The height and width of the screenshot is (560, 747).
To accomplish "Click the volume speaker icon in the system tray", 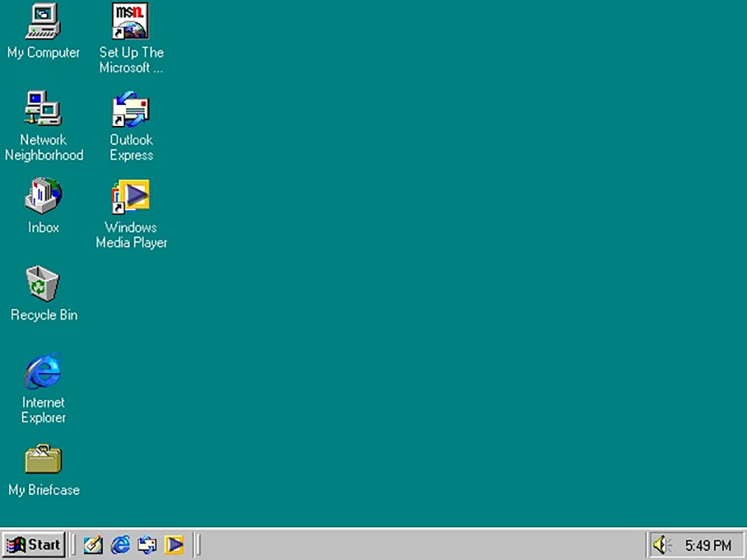I will pyautogui.click(x=661, y=545).
